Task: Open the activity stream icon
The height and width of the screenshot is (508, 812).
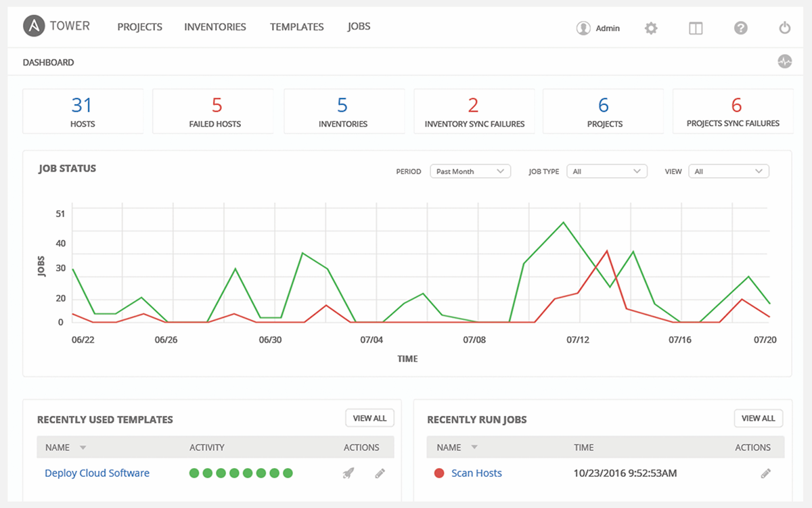Action: click(x=784, y=62)
